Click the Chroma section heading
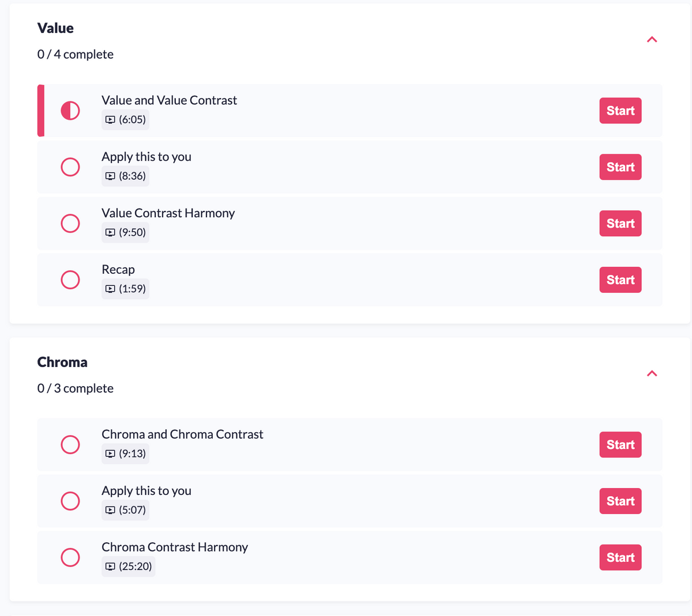This screenshot has height=616, width=692. tap(62, 362)
